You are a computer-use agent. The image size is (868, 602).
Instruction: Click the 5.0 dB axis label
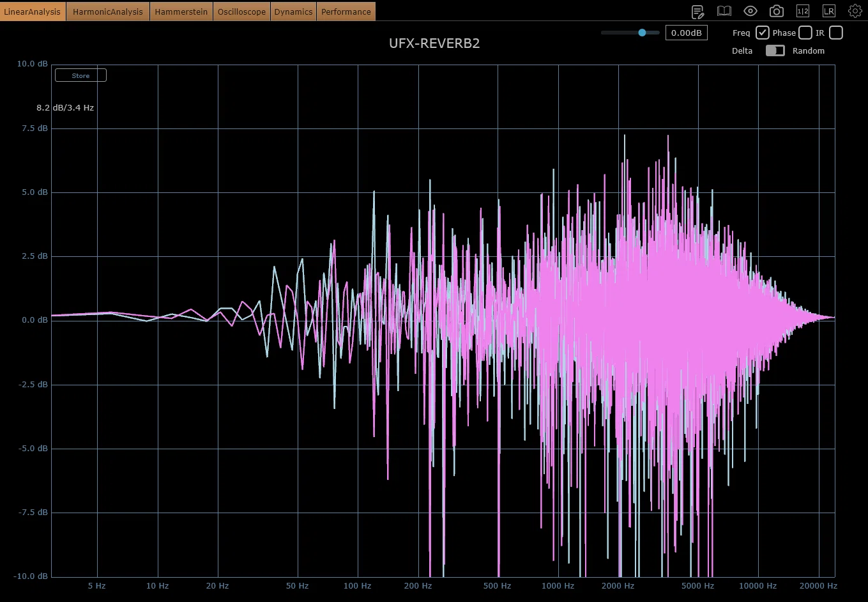[x=35, y=192]
